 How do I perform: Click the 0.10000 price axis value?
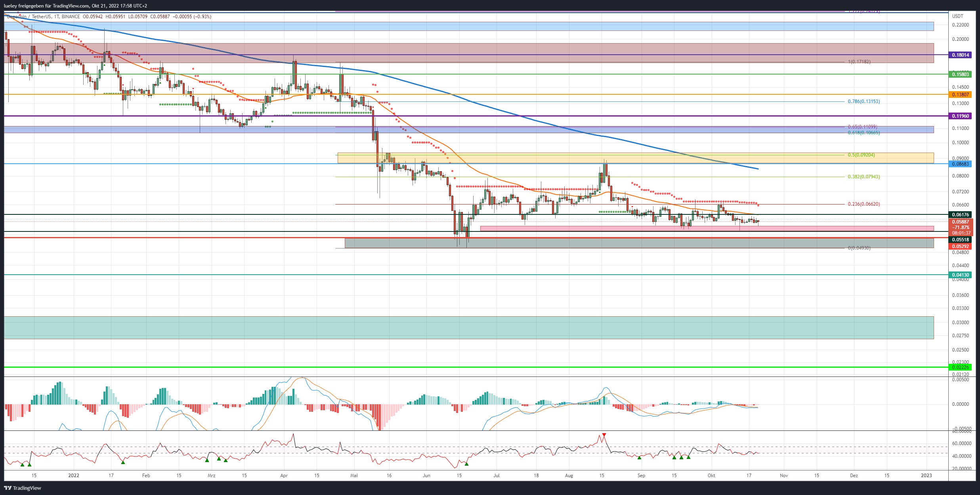(960, 143)
